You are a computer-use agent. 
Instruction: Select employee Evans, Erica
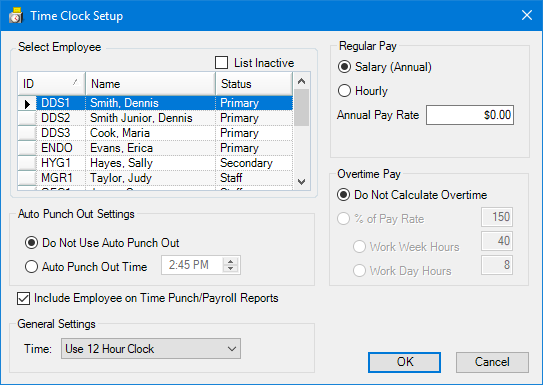point(122,148)
